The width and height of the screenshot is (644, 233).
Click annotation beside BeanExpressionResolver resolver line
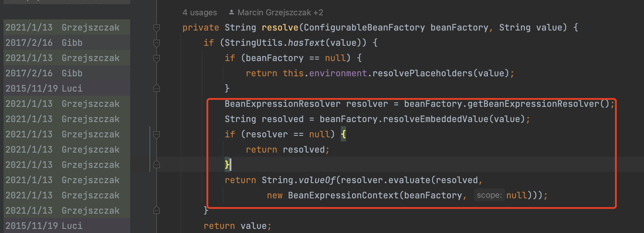(x=67, y=104)
